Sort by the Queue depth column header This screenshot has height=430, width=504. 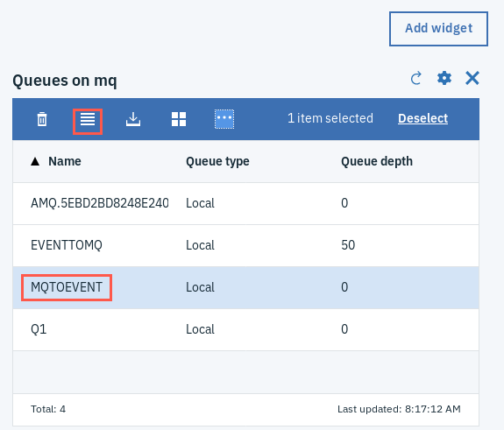click(377, 161)
